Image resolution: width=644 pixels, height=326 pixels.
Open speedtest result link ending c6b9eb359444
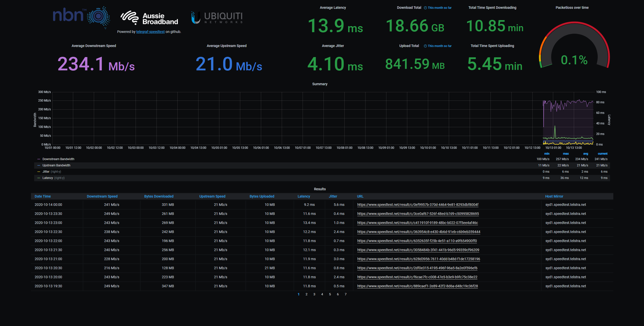point(419,232)
